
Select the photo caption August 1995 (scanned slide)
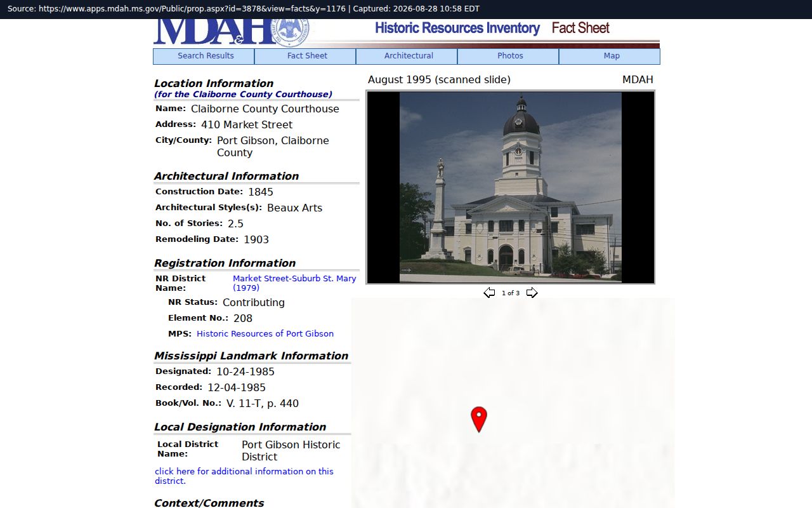pos(439,80)
